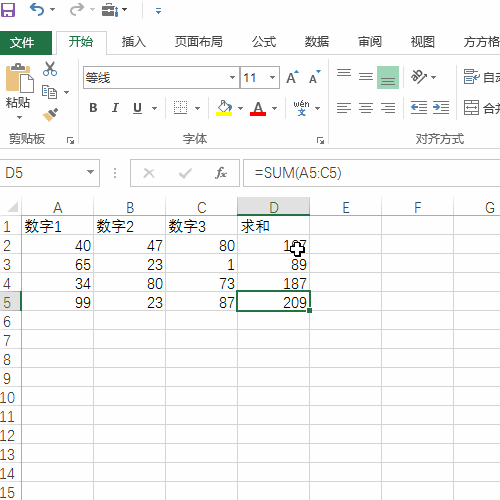Customize the Quick Access Toolbar

(x=159, y=11)
